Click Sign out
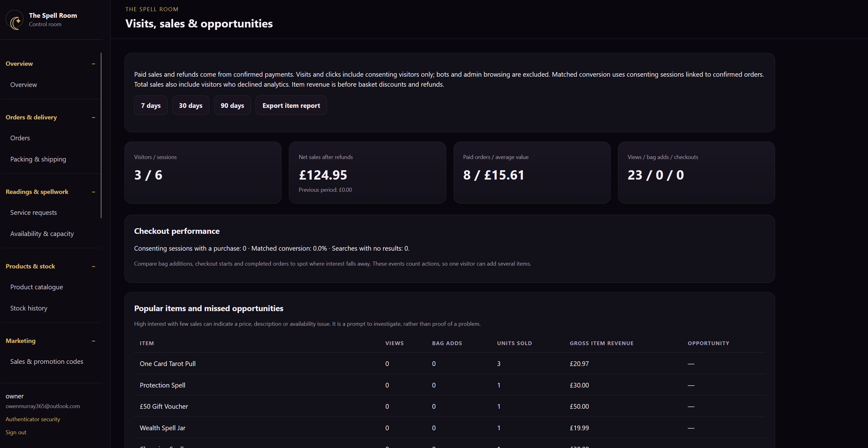Screen dimensions: 868x448 point(16,432)
